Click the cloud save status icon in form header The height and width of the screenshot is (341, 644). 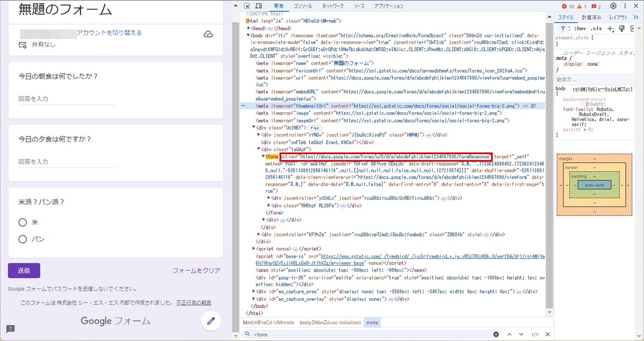[x=208, y=34]
